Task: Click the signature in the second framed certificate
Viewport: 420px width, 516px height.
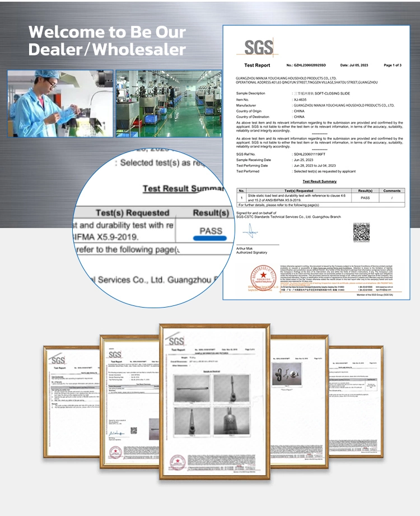Action: (116, 434)
